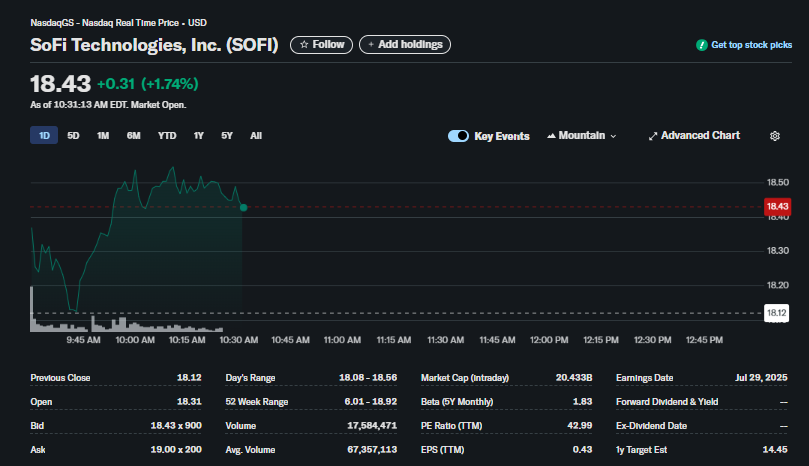Click the green current price dot on chart
Image resolution: width=809 pixels, height=466 pixels.
244,207
